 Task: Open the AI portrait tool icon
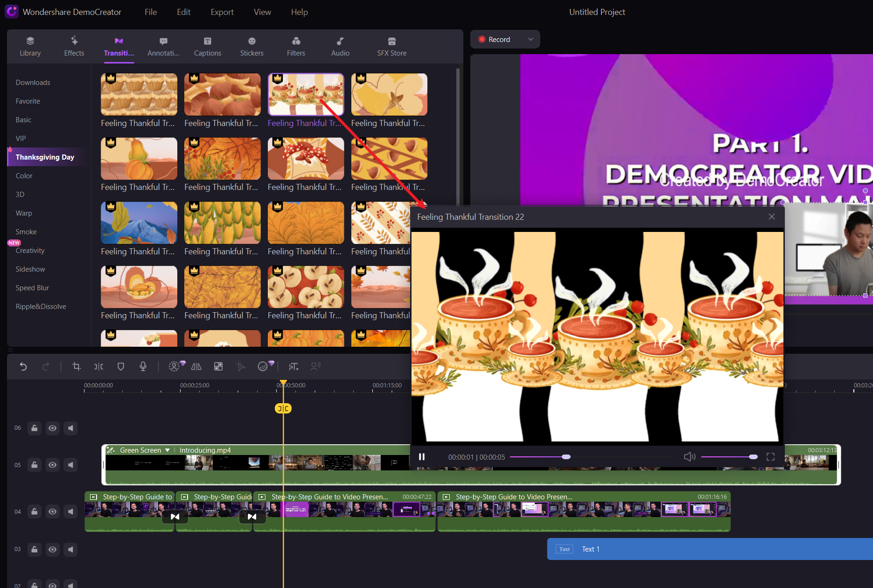point(175,366)
